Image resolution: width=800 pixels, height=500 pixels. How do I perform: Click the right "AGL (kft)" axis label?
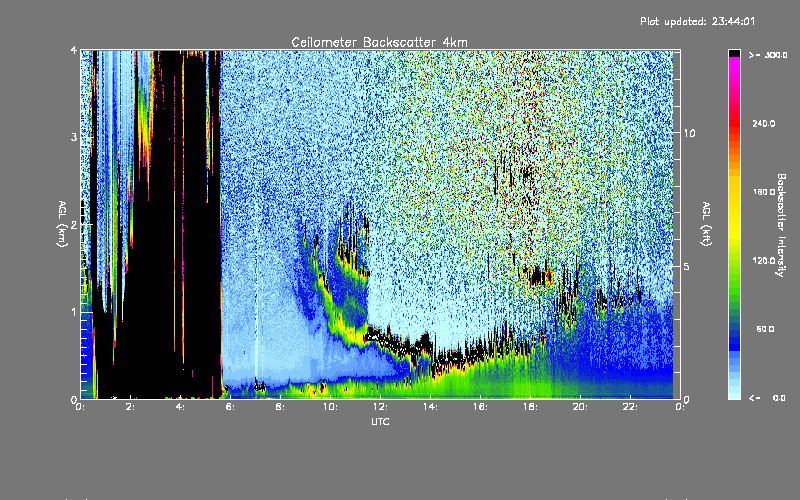click(707, 224)
